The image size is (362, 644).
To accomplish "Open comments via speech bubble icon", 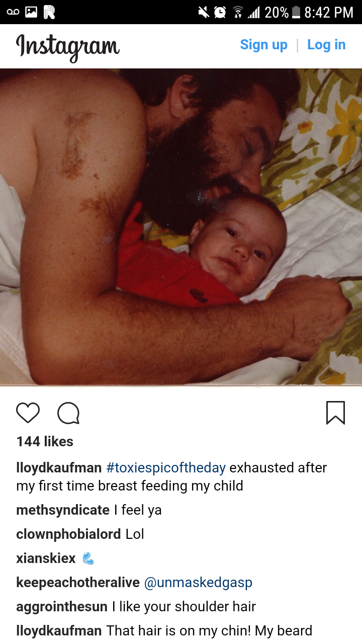I will click(x=68, y=414).
